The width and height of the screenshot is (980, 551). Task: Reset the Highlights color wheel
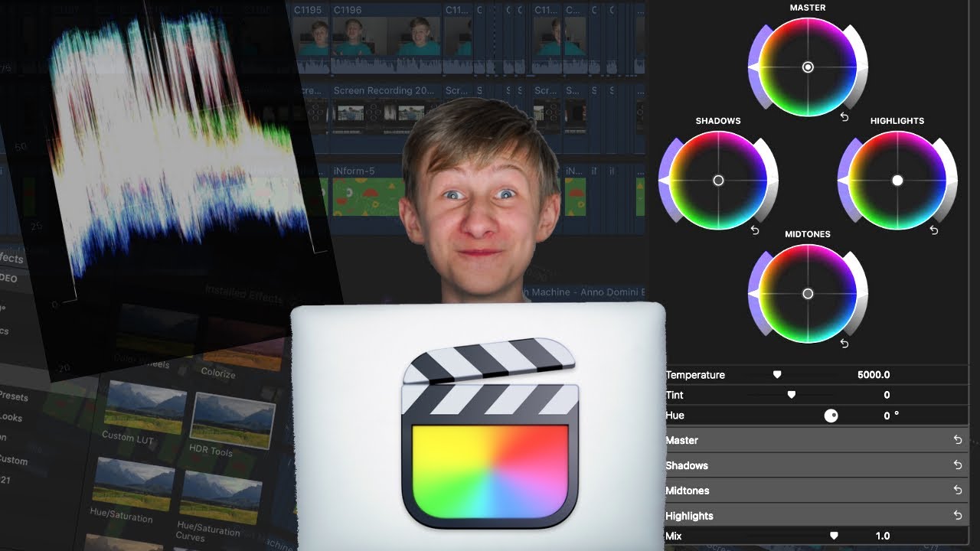click(934, 230)
